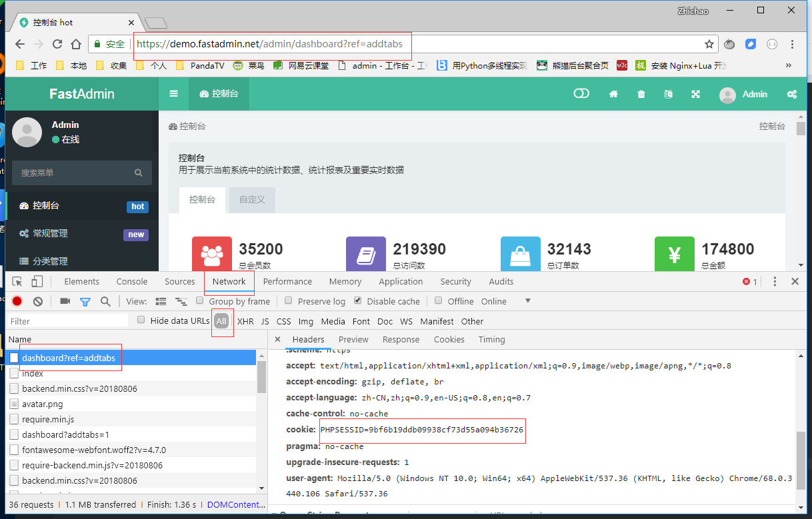The height and width of the screenshot is (519, 812).
Task: Open the tomato extension icon
Action: point(729,44)
